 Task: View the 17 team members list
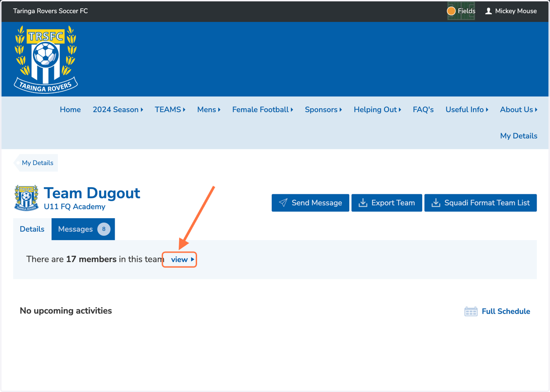[182, 259]
